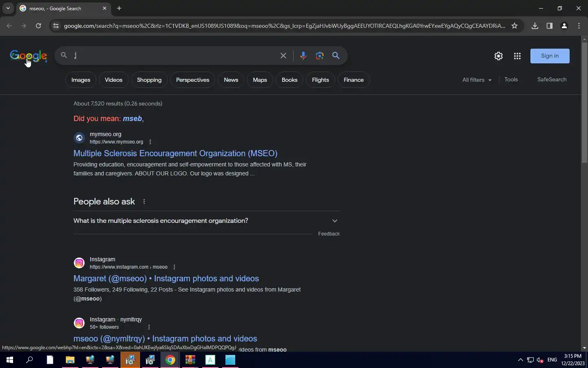View site information icon in address bar
The height and width of the screenshot is (368, 588).
click(x=56, y=26)
